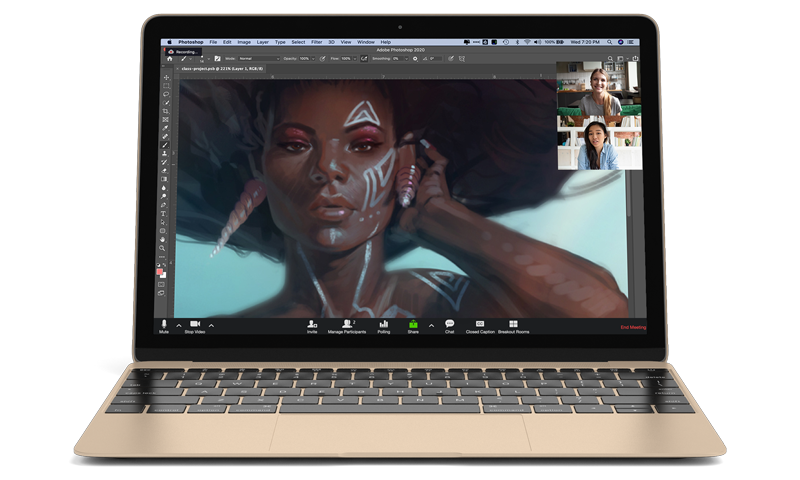Screen dimensions: 800x480
Task: Open Breakout Rooms in Zoom
Action: (514, 326)
